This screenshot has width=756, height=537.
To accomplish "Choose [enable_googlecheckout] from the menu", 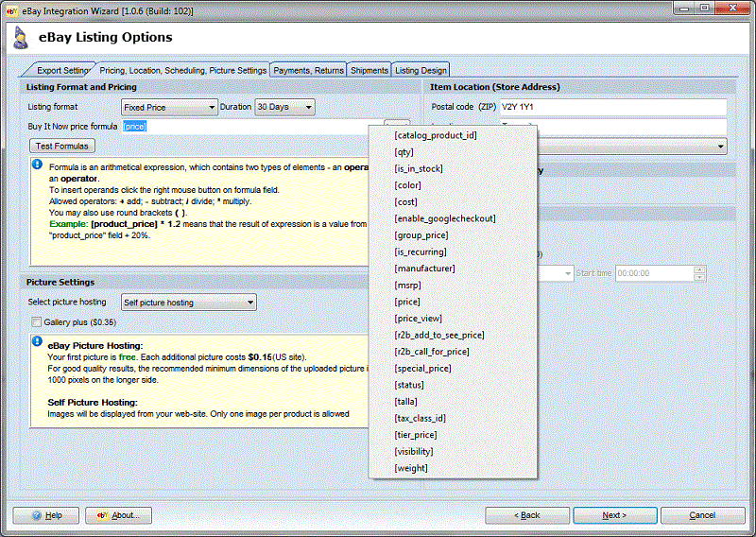I will click(x=453, y=218).
